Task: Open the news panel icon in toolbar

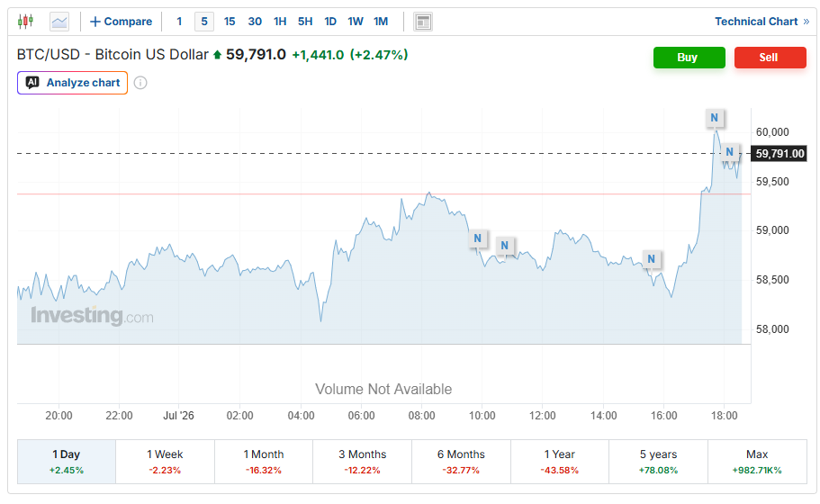Action: (x=422, y=22)
